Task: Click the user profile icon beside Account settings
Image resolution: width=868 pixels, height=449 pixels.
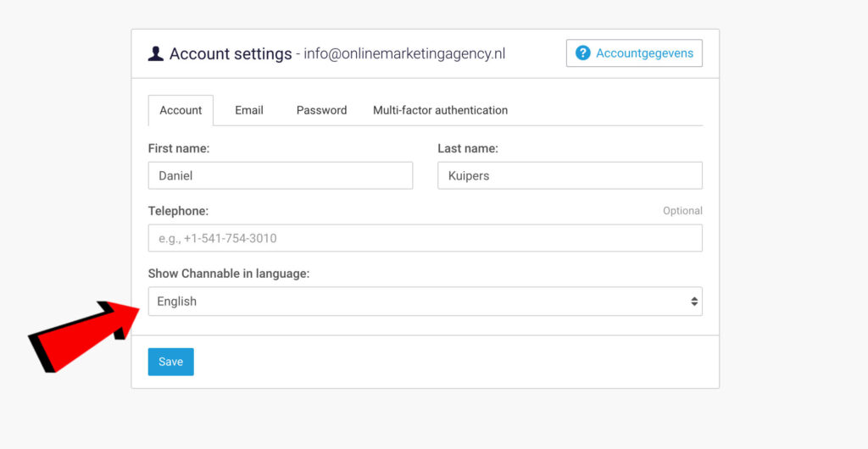Action: [x=156, y=54]
